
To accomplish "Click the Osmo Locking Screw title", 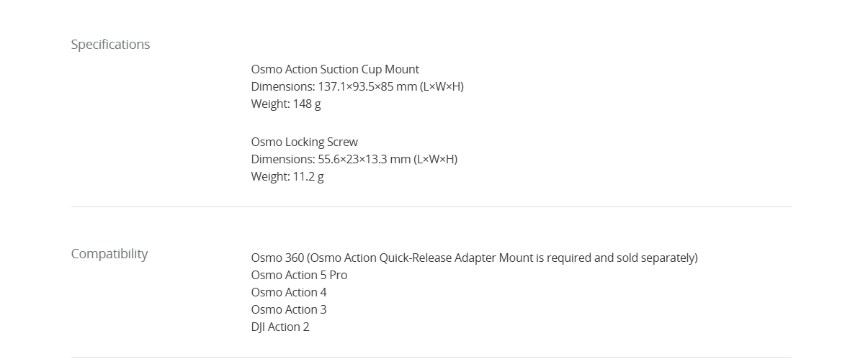I will [x=304, y=142].
